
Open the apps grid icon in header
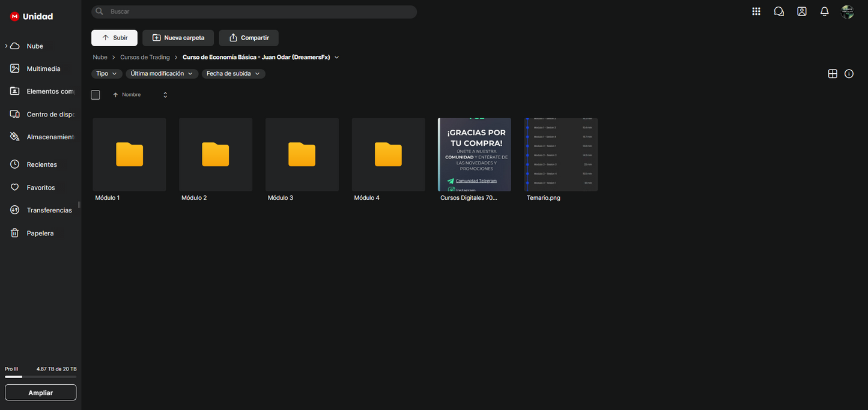coord(756,11)
